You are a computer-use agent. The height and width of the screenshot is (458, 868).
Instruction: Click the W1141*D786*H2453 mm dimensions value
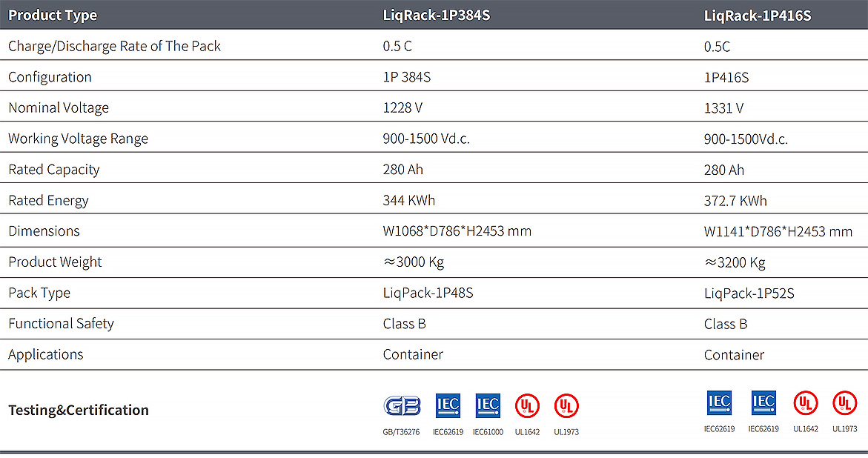coord(778,231)
